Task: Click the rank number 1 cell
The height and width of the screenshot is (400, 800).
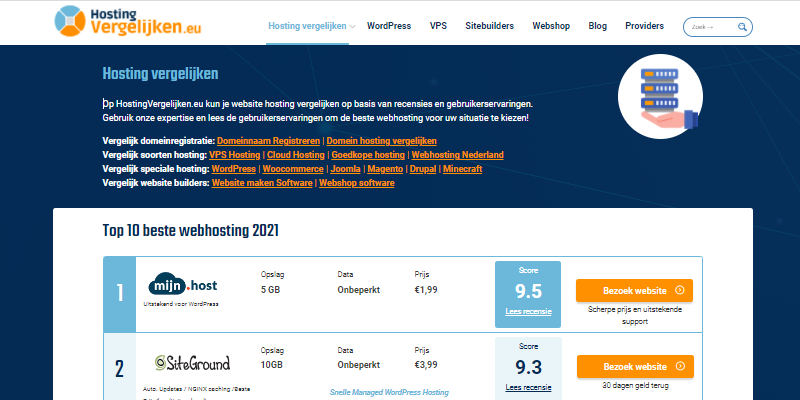Action: point(120,294)
